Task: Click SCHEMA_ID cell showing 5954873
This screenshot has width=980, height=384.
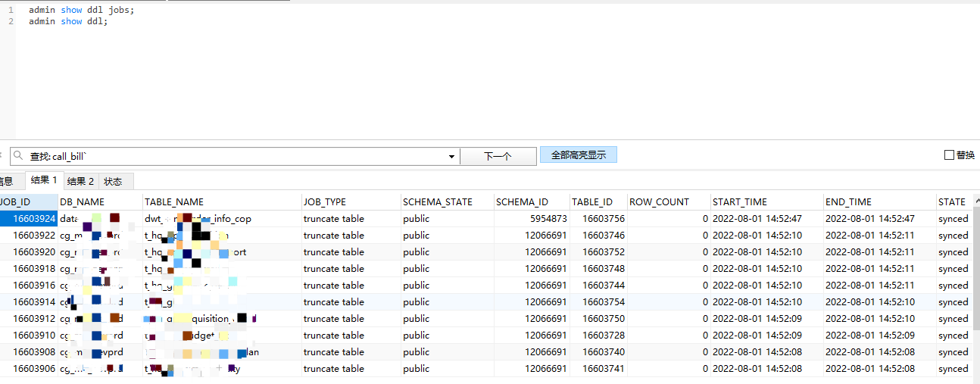Action: click(x=544, y=219)
